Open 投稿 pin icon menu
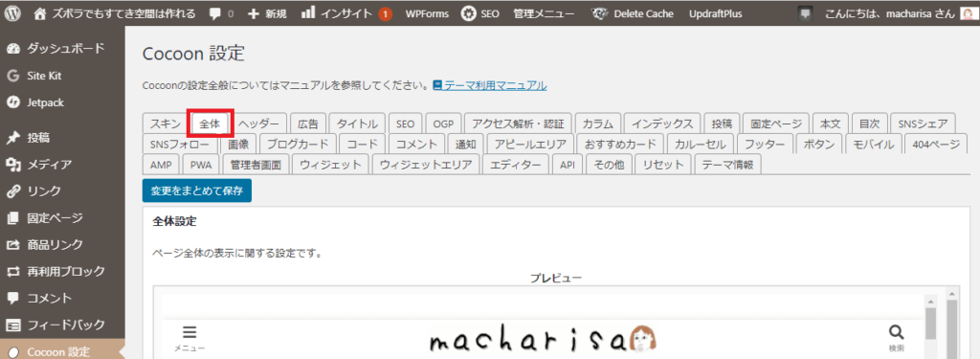Image resolution: width=980 pixels, height=359 pixels. click(13, 138)
